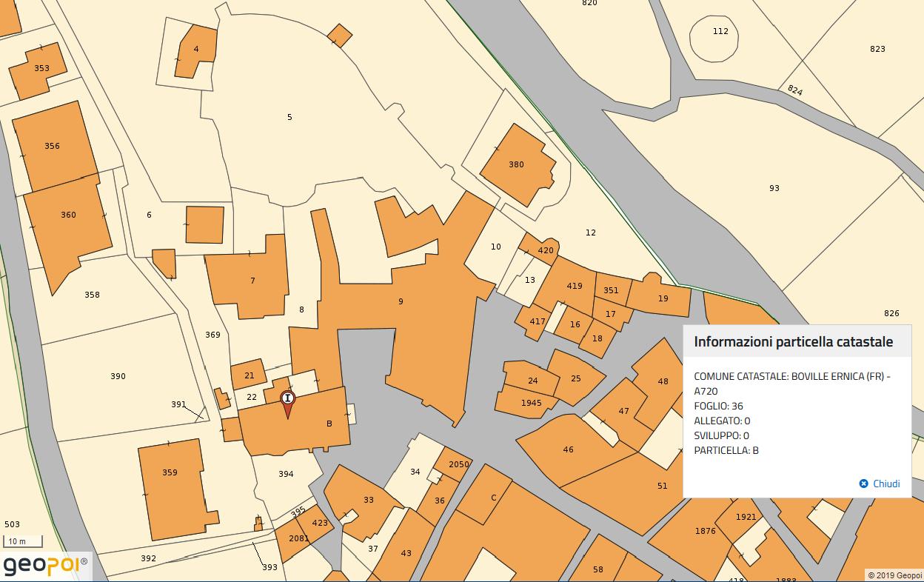Click the Geopoi logo
The image size is (924, 582).
(x=44, y=566)
